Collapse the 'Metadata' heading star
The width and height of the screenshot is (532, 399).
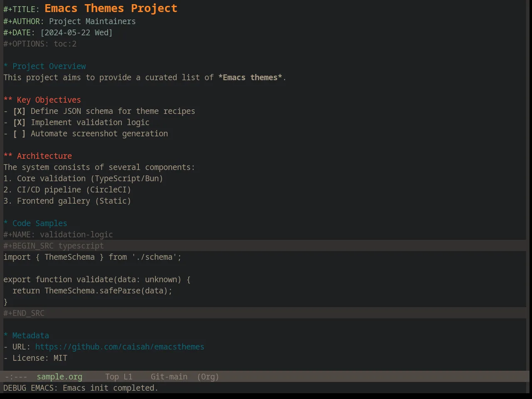tap(6, 335)
